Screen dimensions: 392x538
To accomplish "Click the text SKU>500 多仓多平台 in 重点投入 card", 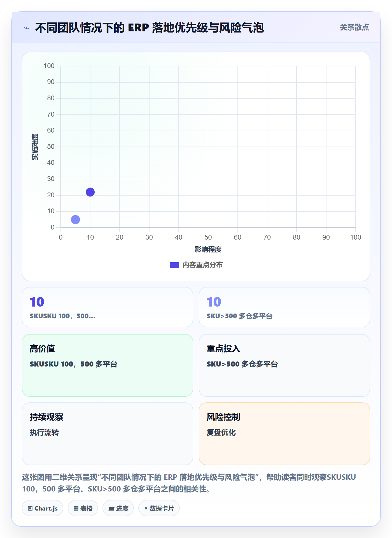I will [x=242, y=364].
